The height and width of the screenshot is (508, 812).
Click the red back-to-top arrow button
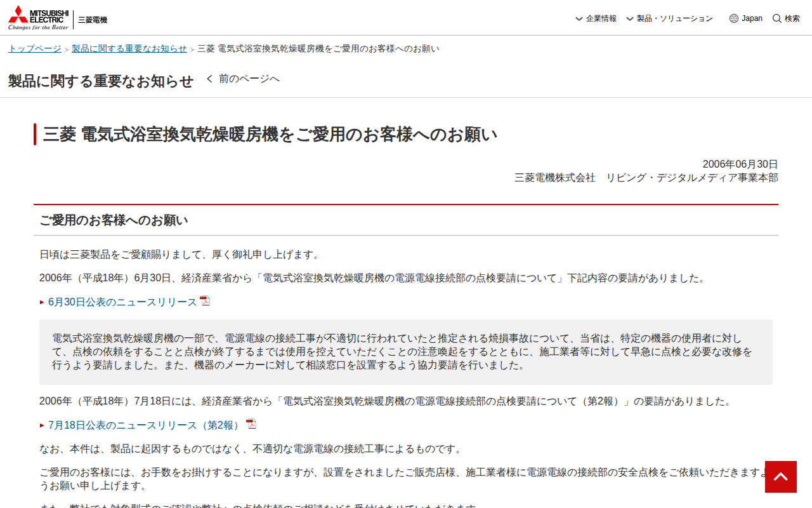point(780,476)
